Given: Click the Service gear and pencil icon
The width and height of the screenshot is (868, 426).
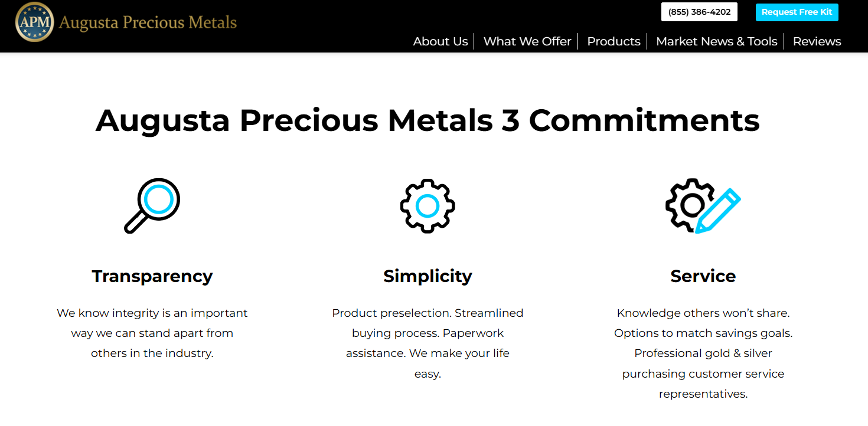Looking at the screenshot, I should (703, 205).
